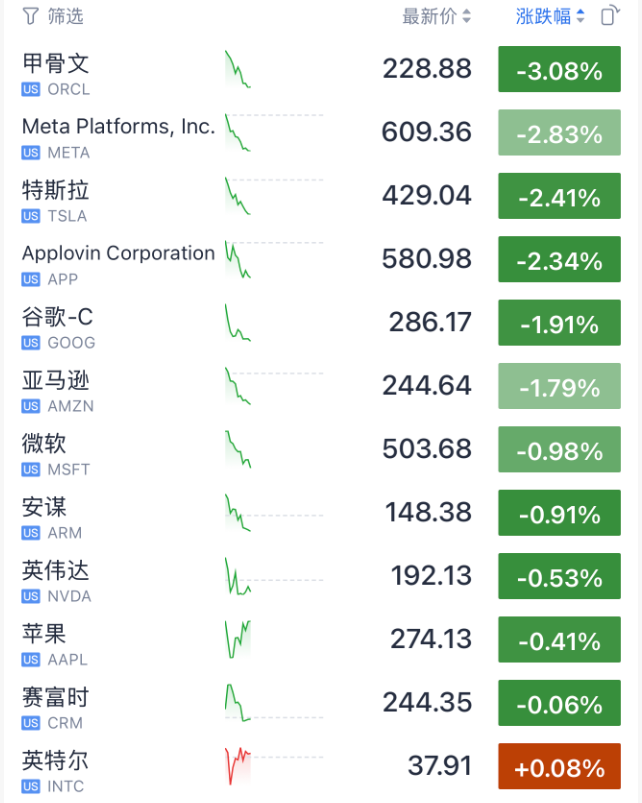
Task: Sort by 最新价 column header
Action: [436, 16]
